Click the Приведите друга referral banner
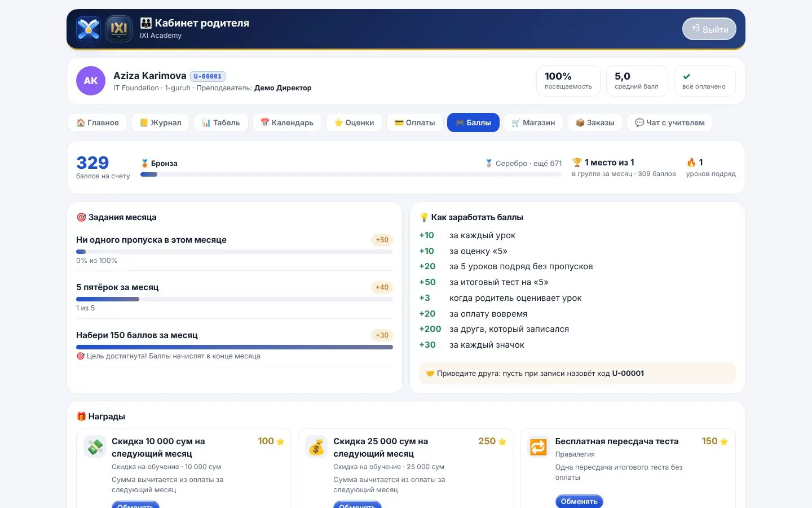 (577, 373)
